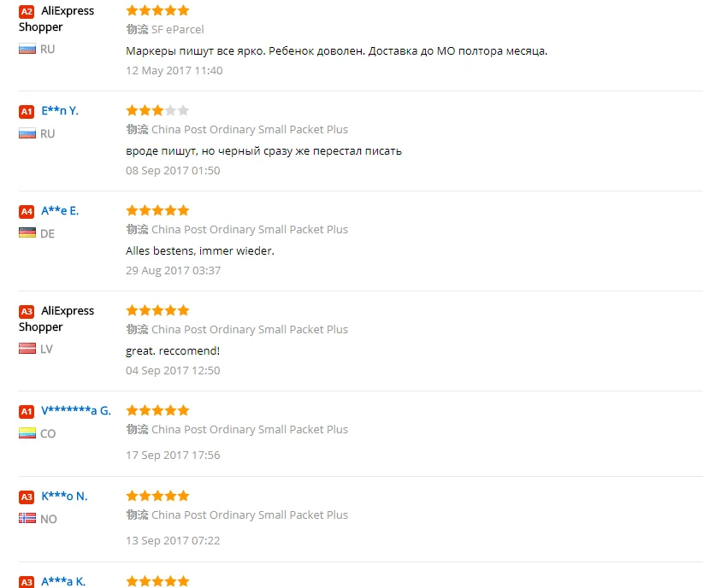Click the A3 badge beside K***o N.
The image size is (703, 588).
coord(27,497)
